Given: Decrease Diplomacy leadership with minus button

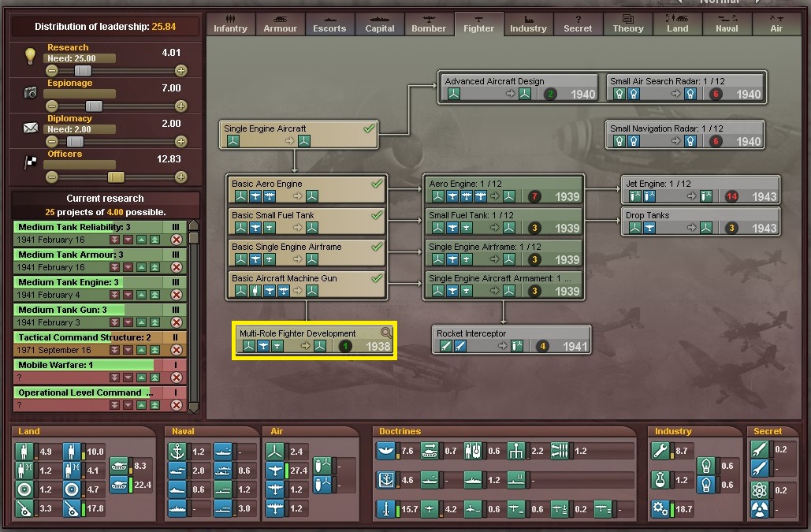Looking at the screenshot, I should pos(52,141).
